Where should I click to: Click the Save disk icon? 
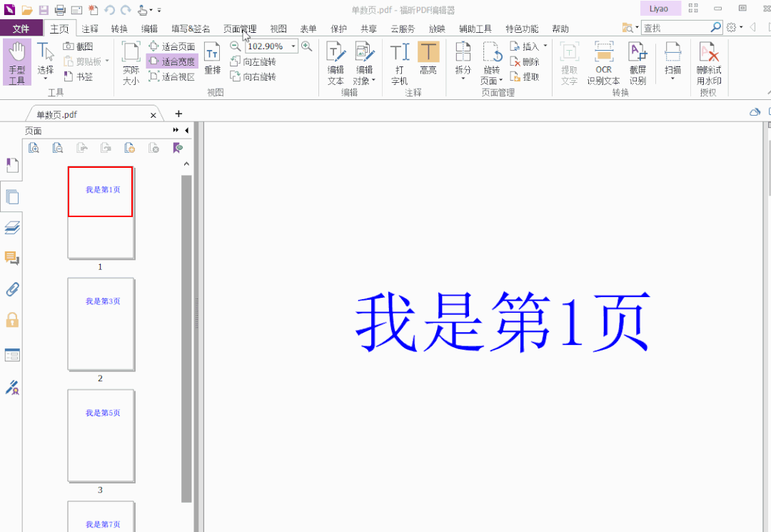tap(44, 10)
